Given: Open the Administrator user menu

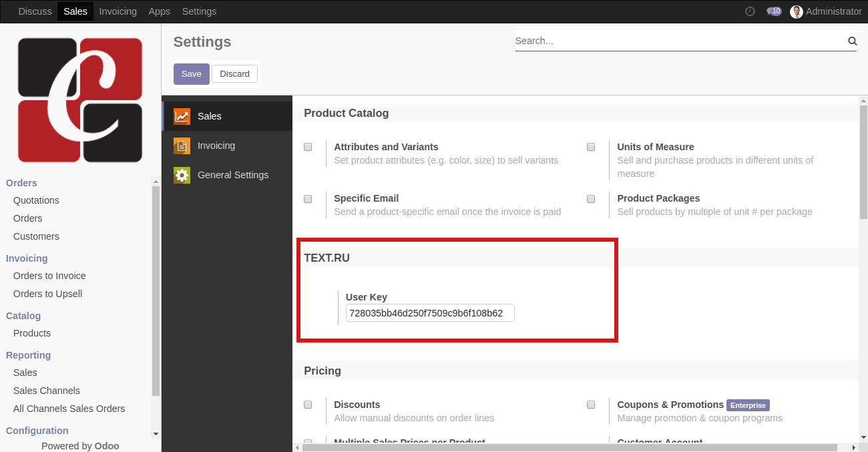Looking at the screenshot, I should [x=826, y=11].
